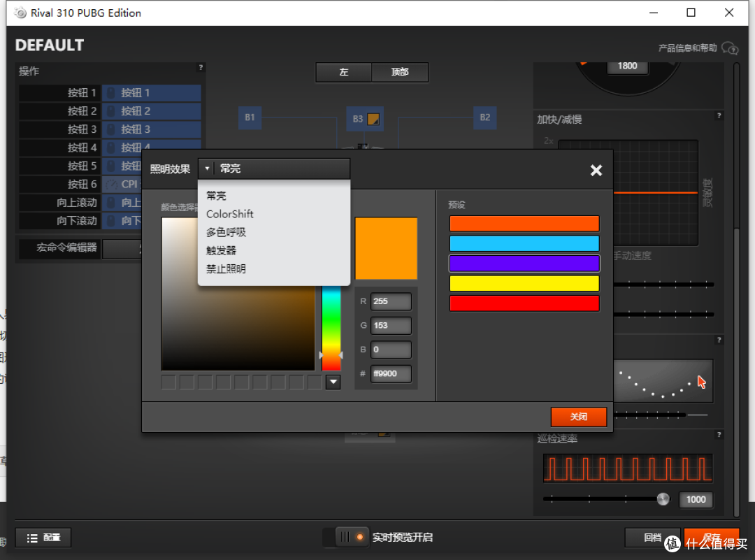Select 常亮 from the lighting effect list

[x=216, y=196]
